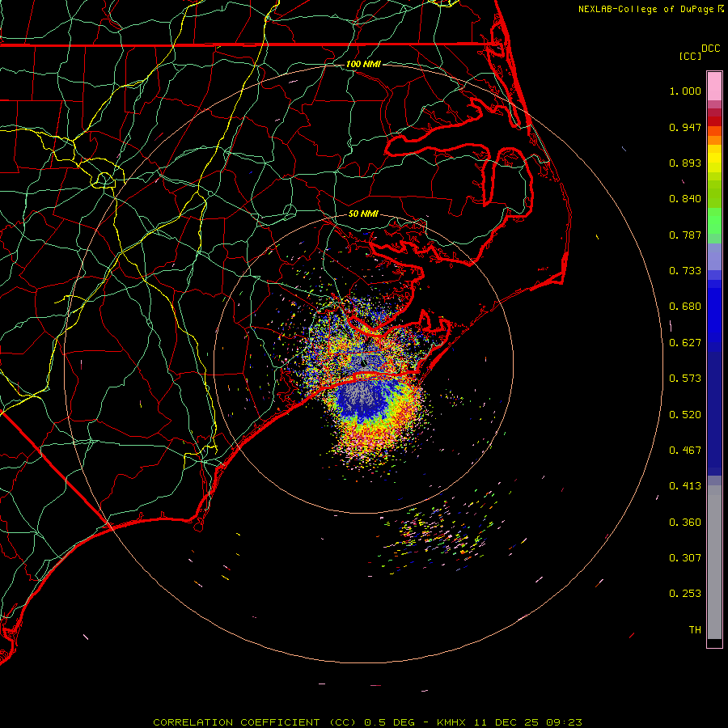Click the KMHX radar site marker at center

coord(363,362)
